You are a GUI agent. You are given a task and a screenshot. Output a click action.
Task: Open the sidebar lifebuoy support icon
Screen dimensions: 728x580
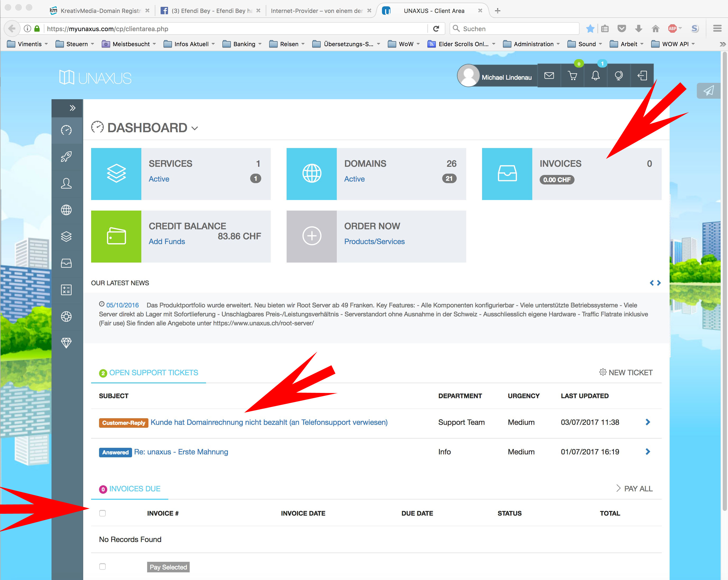coord(67,316)
